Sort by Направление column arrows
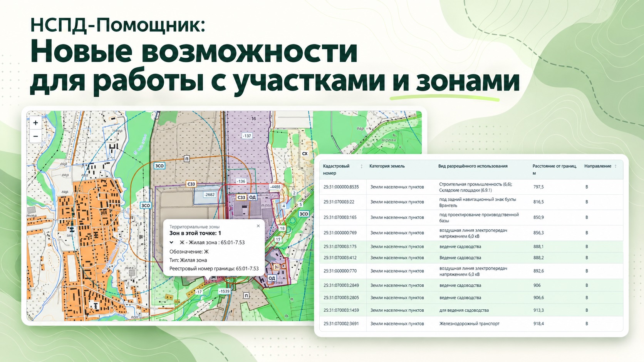Image resolution: width=644 pixels, height=362 pixels. coord(615,166)
